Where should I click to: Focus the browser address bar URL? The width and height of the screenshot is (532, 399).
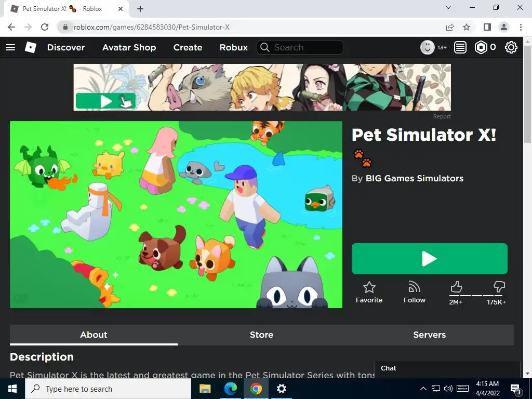point(152,27)
